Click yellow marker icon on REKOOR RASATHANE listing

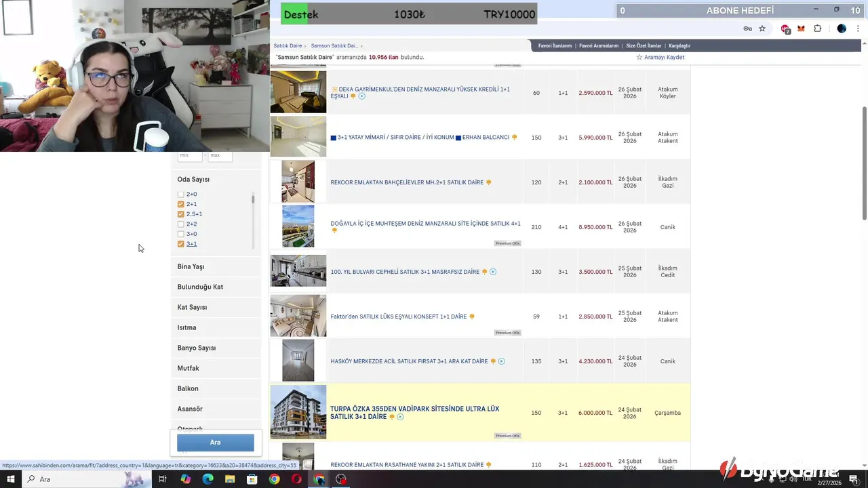pos(488,465)
